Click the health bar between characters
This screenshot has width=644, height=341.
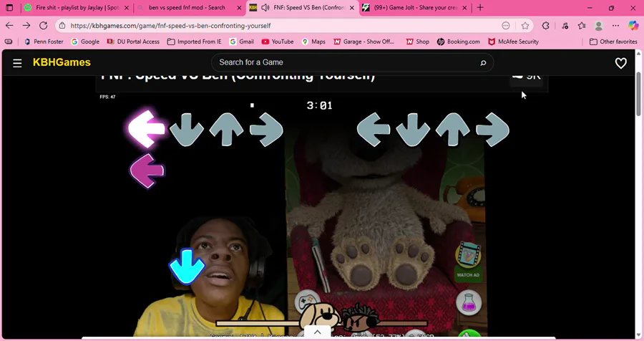point(321,323)
